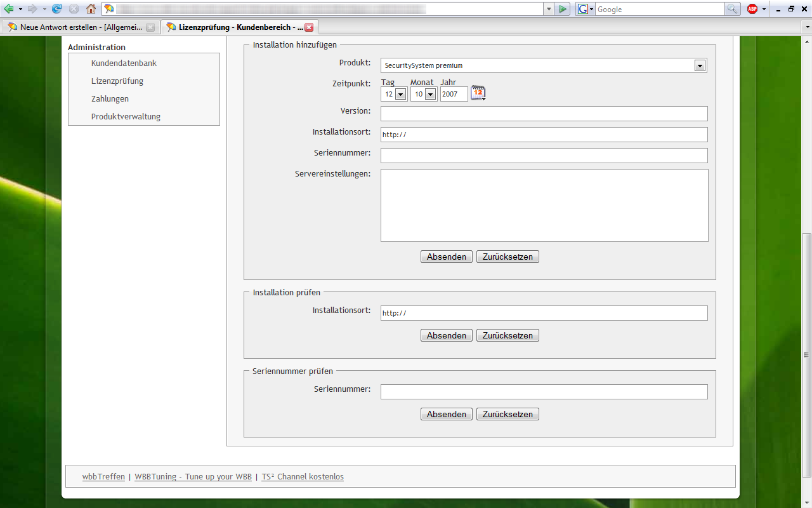
Task: Switch to the Neue Antwort erstellen tab
Action: 76,27
